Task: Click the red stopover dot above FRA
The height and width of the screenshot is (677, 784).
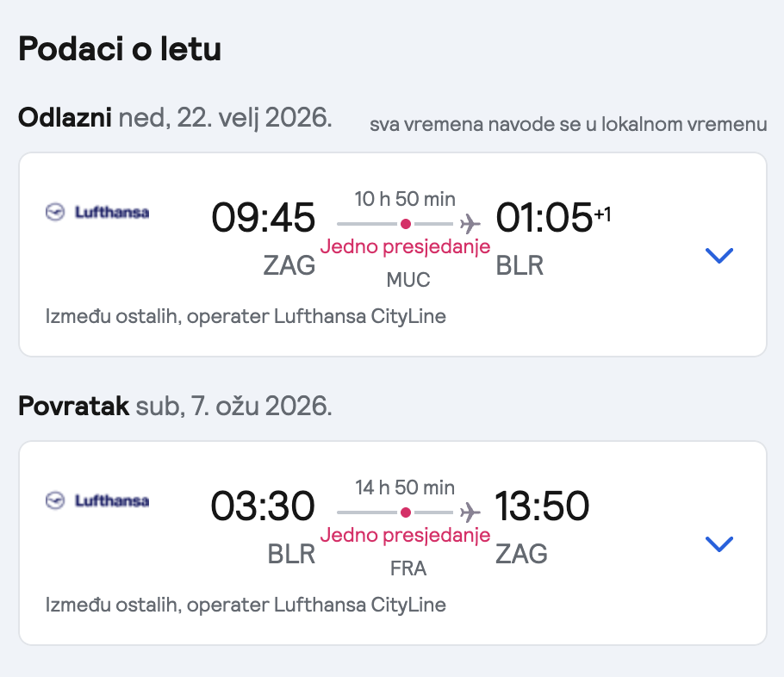Action: pyautogui.click(x=405, y=512)
